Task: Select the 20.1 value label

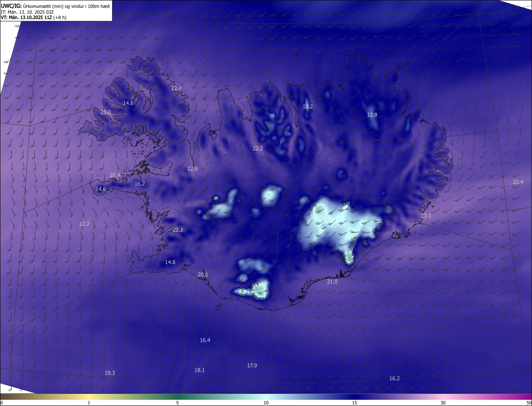Action: pyautogui.click(x=203, y=275)
